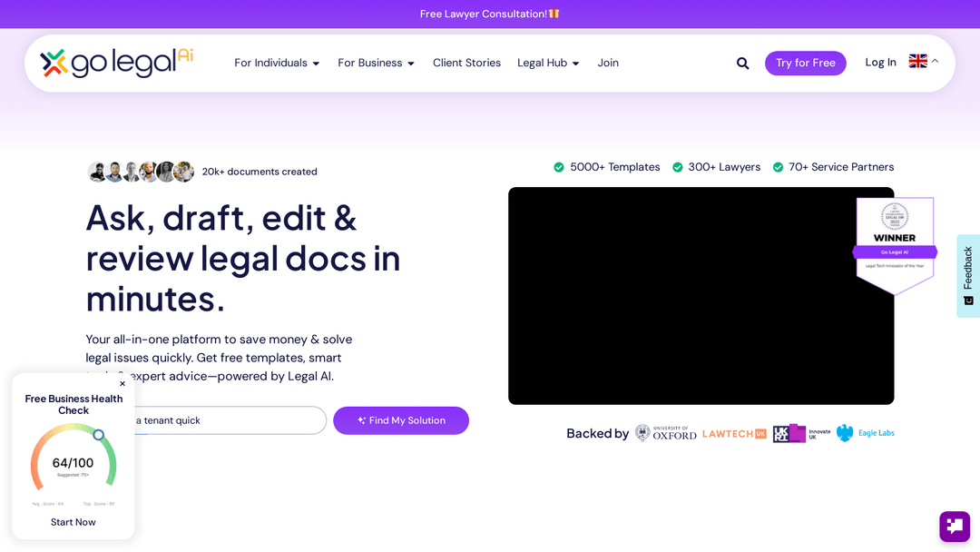Viewport: 980px width, 552px height.
Task: Expand the For Individuals menu
Action: pos(277,64)
